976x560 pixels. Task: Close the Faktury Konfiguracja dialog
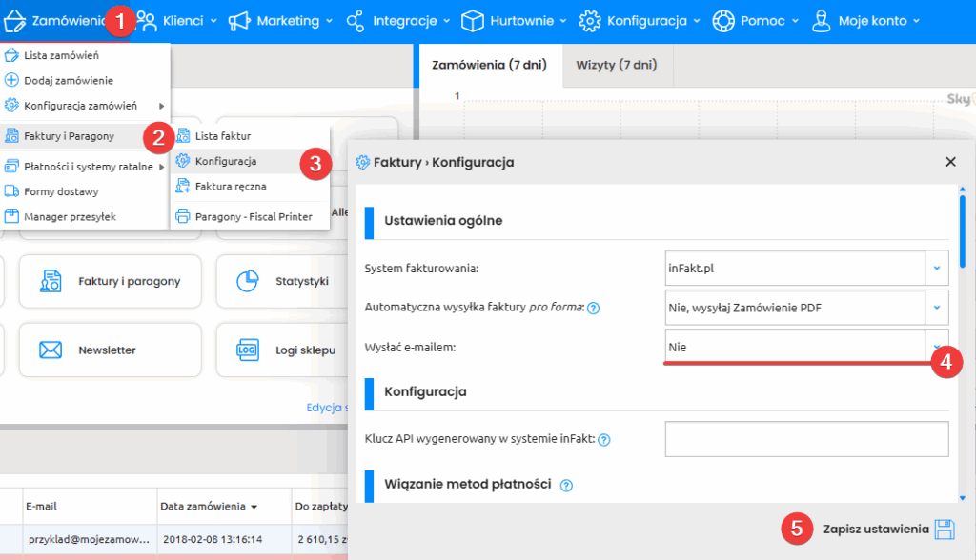pyautogui.click(x=950, y=162)
